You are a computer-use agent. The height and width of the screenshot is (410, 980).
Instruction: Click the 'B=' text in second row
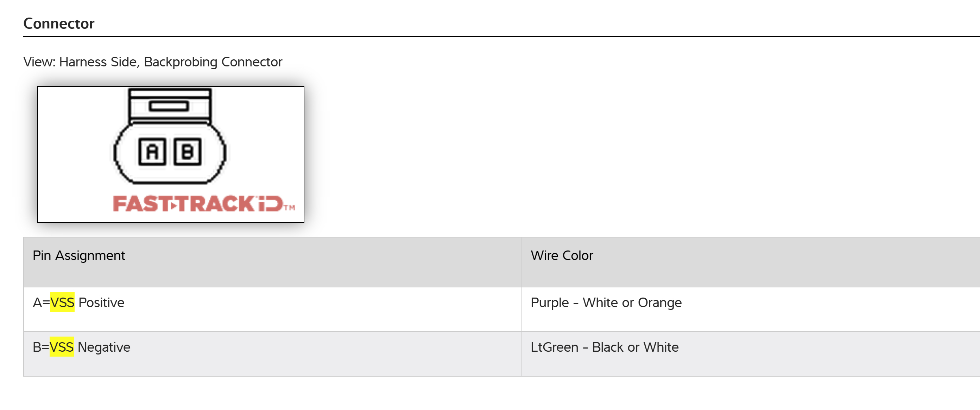point(41,347)
